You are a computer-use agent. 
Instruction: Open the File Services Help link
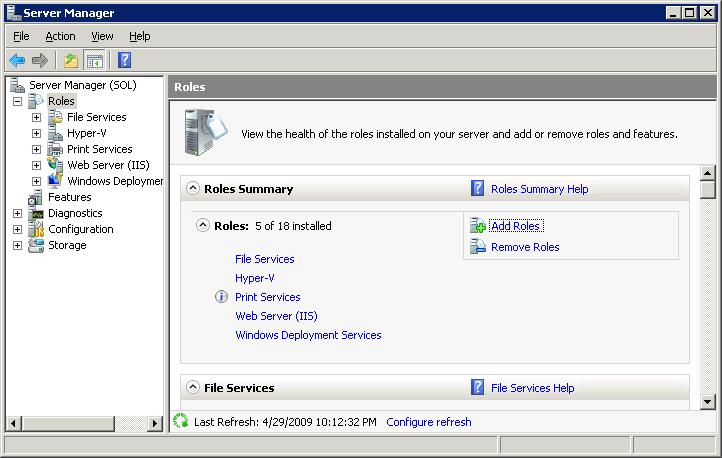pos(533,388)
